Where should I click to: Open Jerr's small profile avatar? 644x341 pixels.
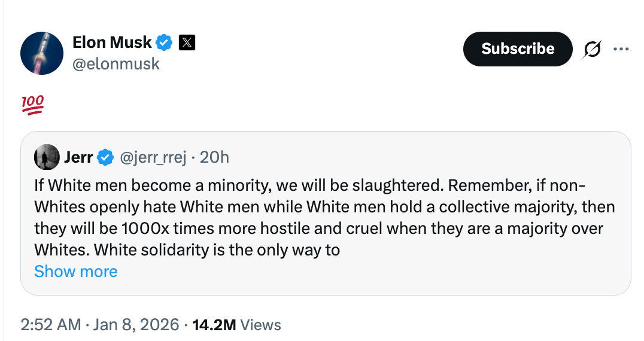47,157
